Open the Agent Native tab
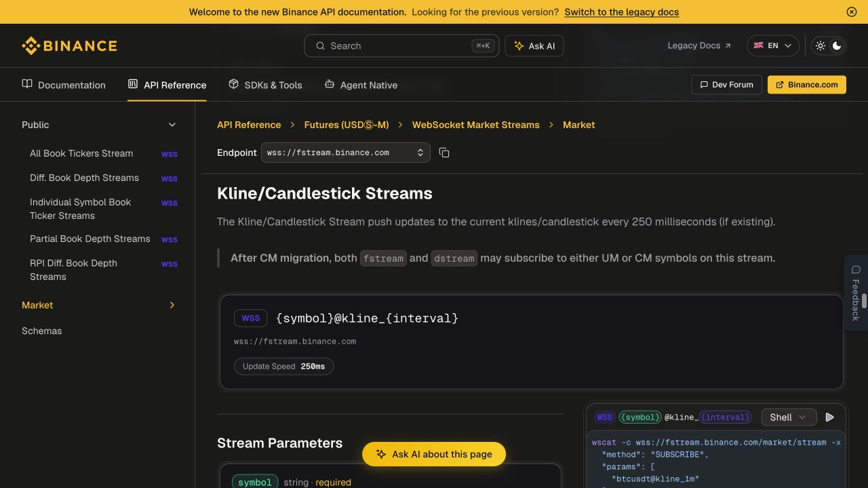This screenshot has height=488, width=868. pos(361,85)
